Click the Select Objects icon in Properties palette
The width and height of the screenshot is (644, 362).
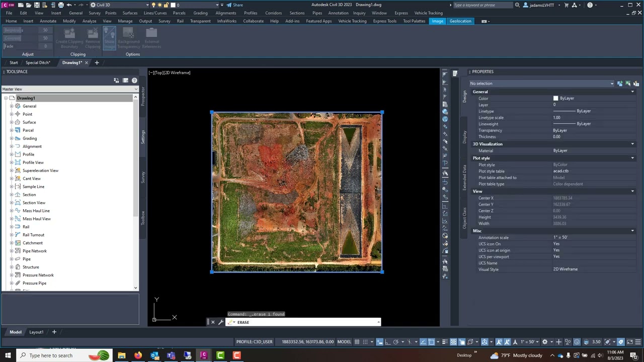628,83
